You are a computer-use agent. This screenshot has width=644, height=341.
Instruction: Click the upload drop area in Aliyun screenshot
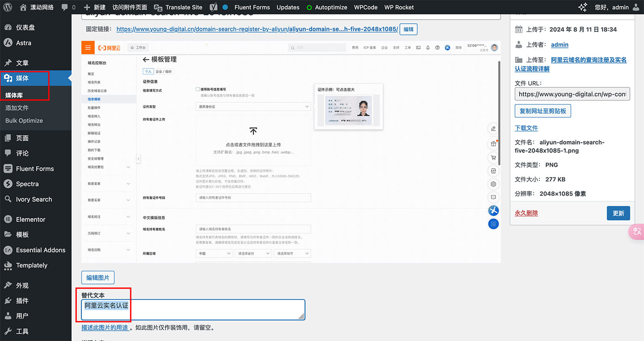[x=253, y=140]
